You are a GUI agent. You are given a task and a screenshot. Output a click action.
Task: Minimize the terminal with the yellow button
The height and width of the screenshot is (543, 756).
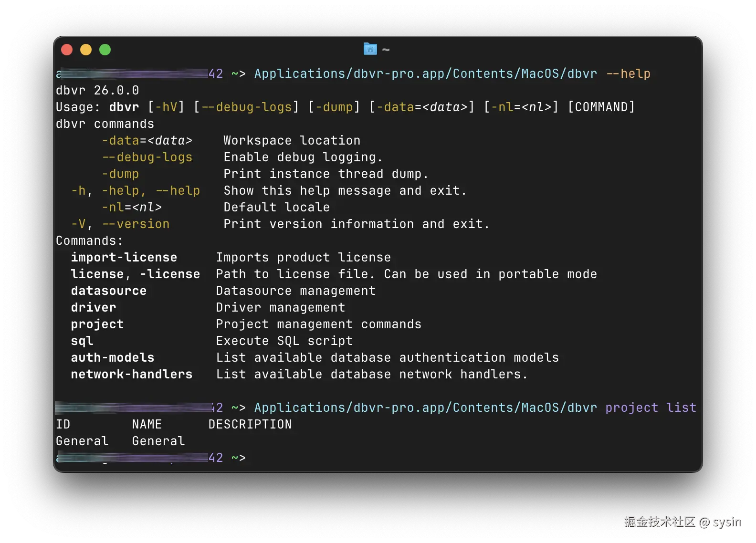point(86,50)
